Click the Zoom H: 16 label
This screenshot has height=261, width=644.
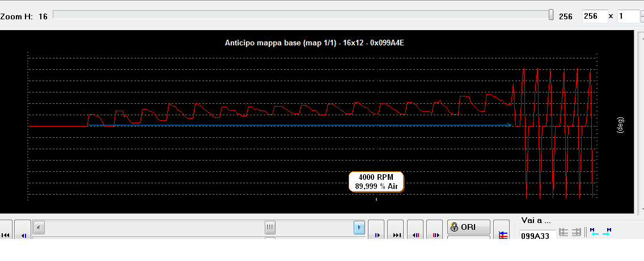[x=24, y=16]
